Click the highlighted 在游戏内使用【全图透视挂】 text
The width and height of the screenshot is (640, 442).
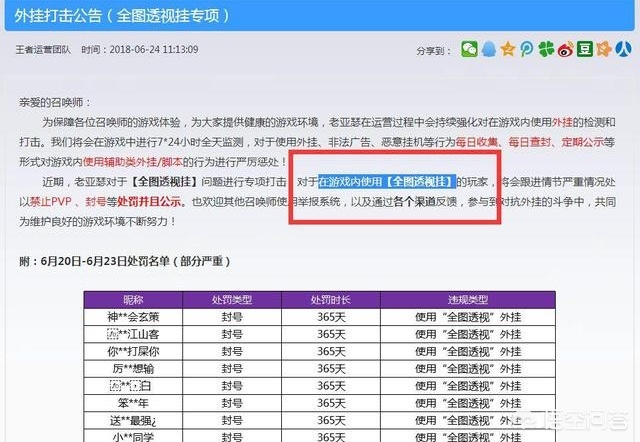coord(387,182)
